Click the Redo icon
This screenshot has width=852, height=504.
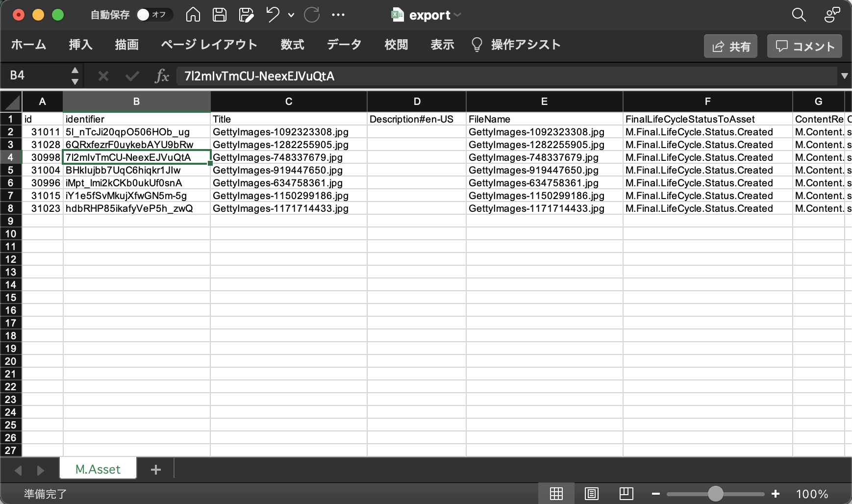pyautogui.click(x=312, y=15)
